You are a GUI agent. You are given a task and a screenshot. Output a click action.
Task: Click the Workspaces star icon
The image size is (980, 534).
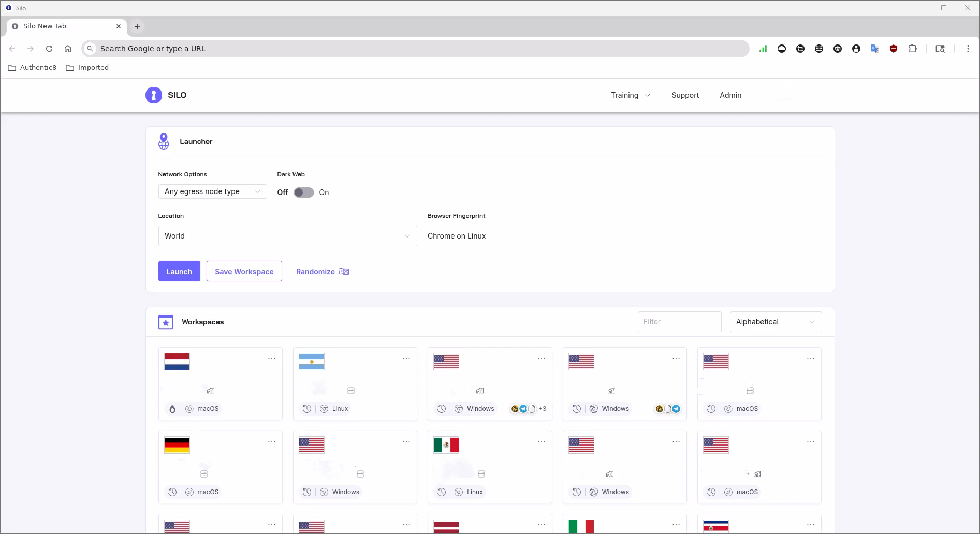[x=166, y=322]
